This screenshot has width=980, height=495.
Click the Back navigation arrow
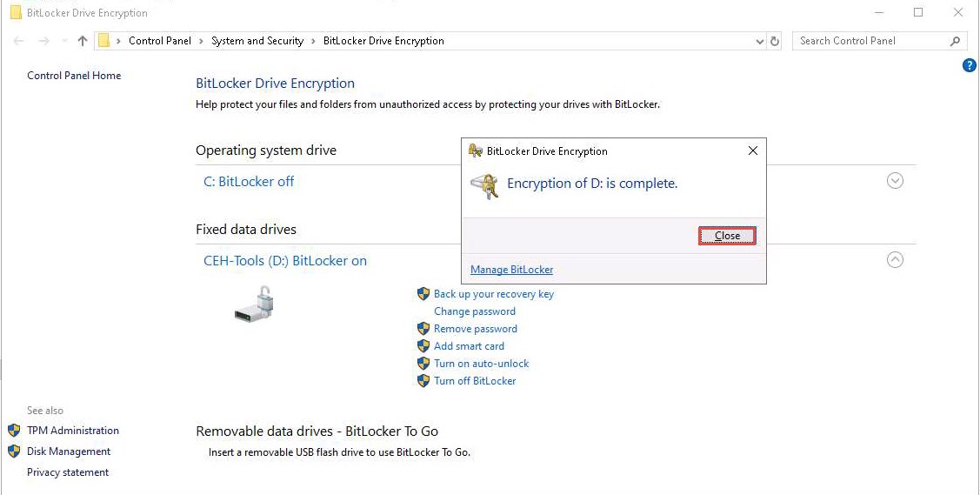coord(19,41)
